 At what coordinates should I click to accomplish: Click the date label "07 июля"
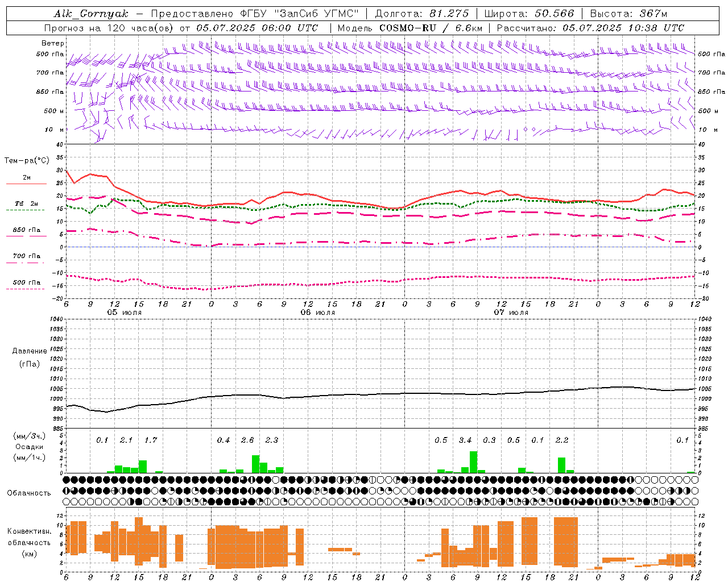tap(511, 313)
